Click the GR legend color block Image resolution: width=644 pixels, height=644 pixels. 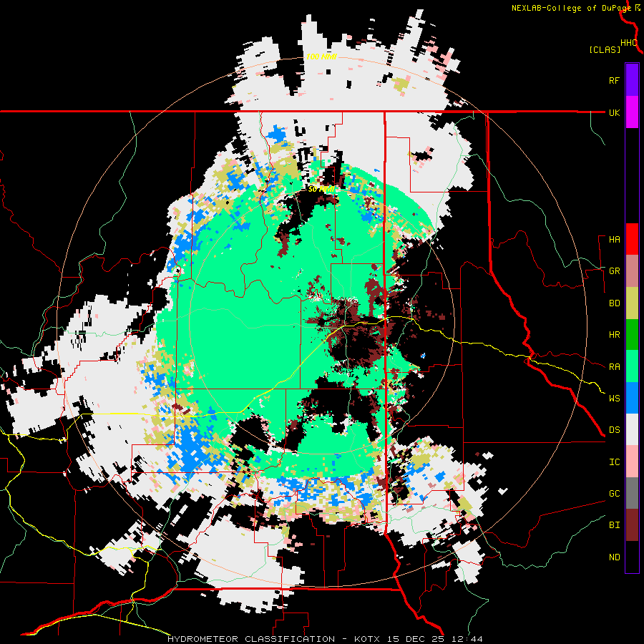pyautogui.click(x=632, y=271)
